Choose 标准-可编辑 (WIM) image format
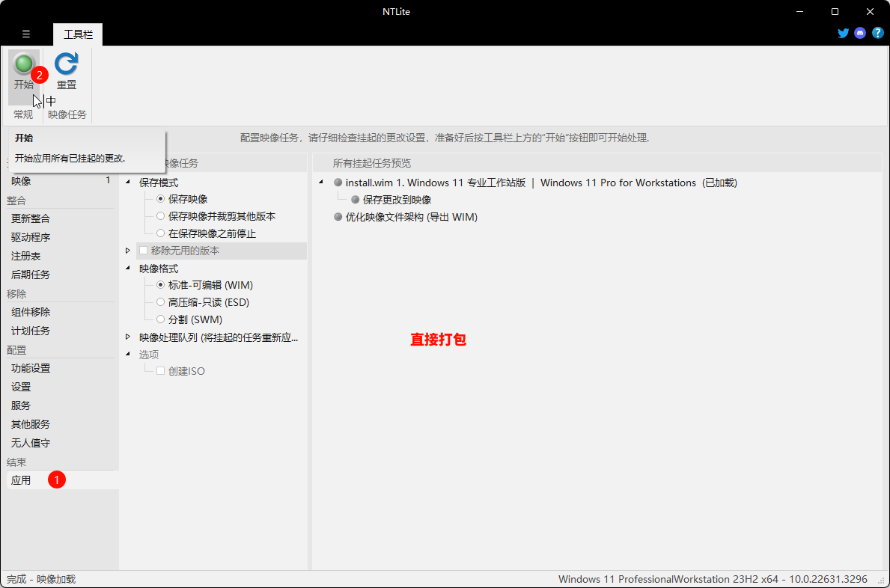The image size is (890, 588). click(x=161, y=284)
